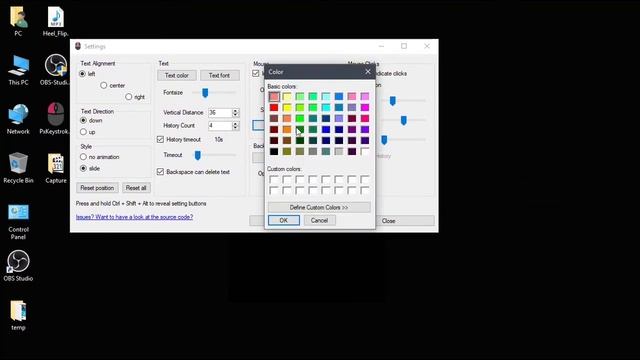640x360 pixels.
Task: Open the Recycle Bin icon
Action: pyautogui.click(x=18, y=168)
